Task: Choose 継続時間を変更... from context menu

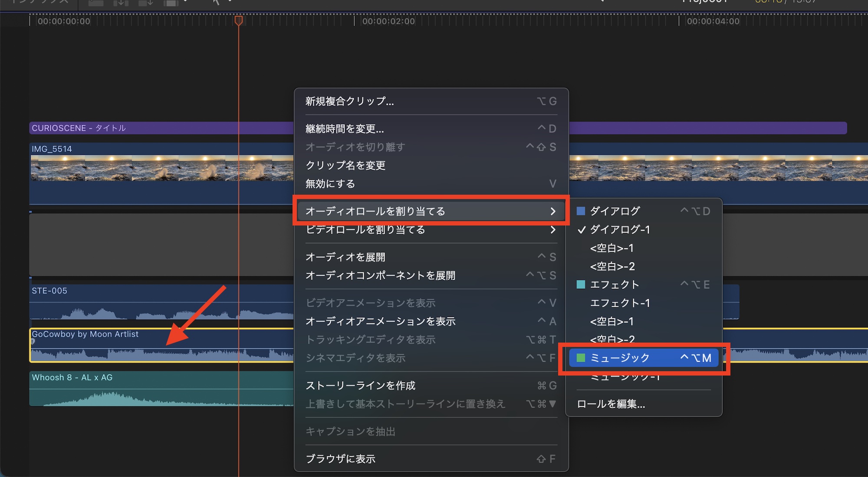Action: pyautogui.click(x=345, y=129)
